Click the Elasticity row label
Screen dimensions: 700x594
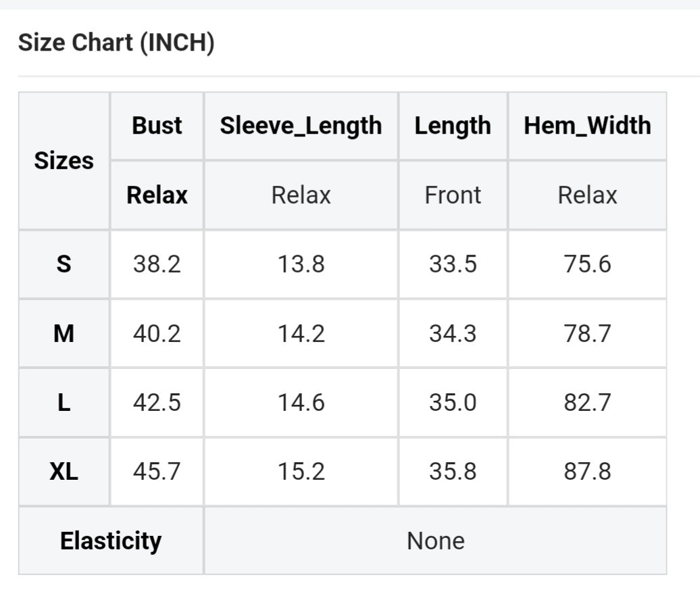[111, 541]
